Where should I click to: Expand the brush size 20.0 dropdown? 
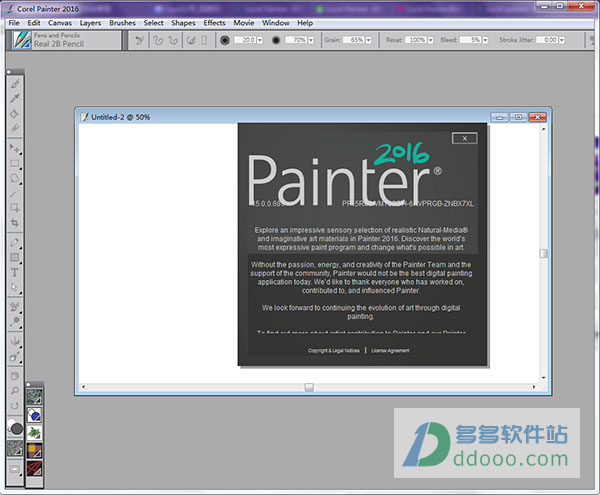[x=260, y=40]
